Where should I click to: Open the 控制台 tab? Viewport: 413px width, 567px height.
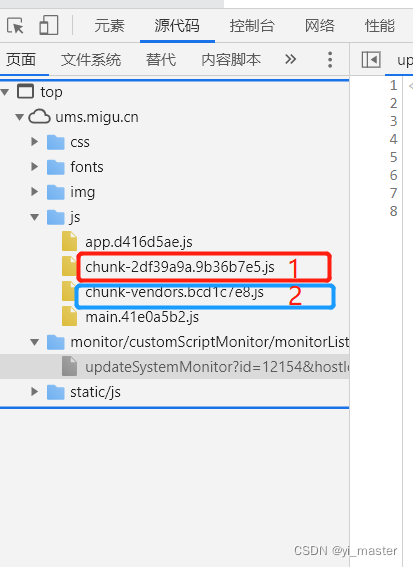pyautogui.click(x=252, y=26)
